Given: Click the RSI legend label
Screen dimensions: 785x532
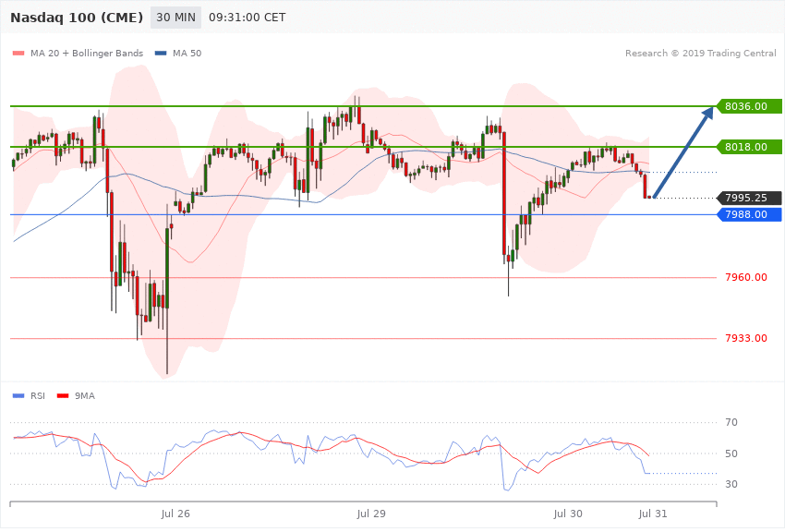Looking at the screenshot, I should tap(38, 396).
